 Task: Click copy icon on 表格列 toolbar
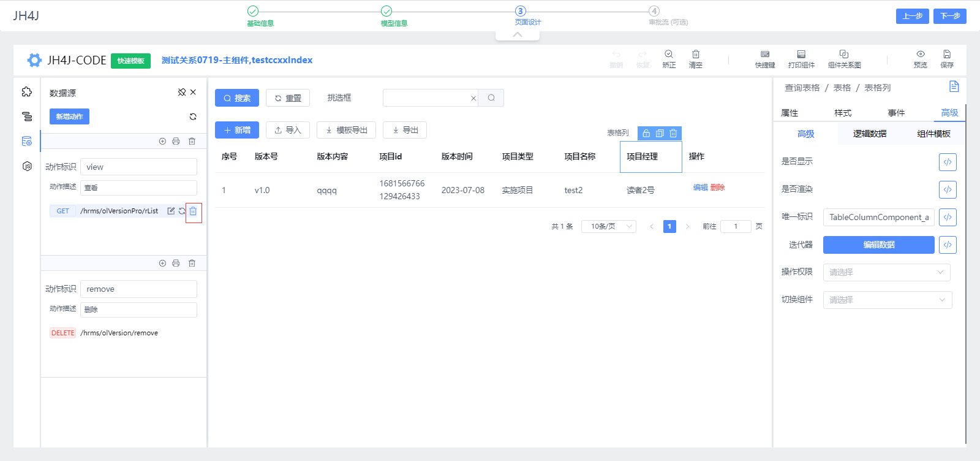point(660,133)
